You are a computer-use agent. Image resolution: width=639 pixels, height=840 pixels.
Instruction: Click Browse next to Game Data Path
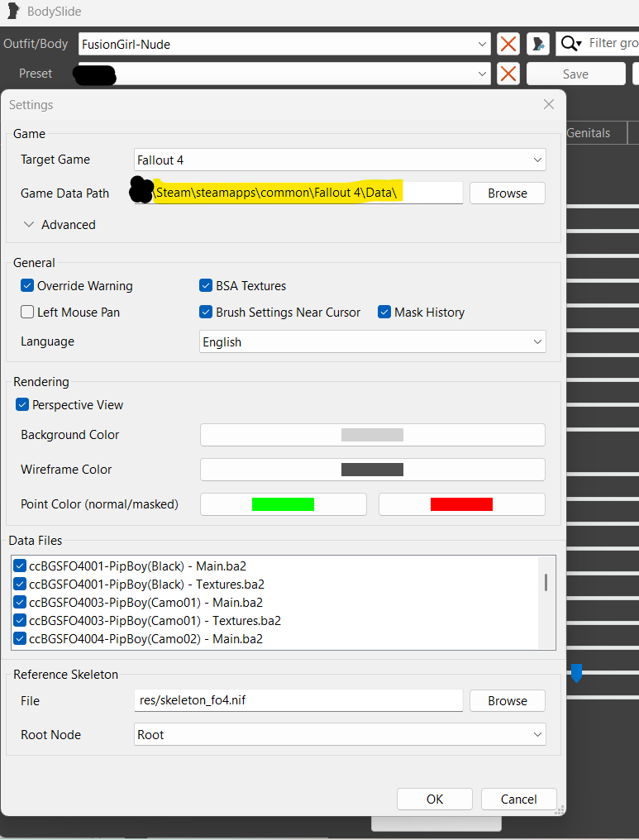coord(508,193)
